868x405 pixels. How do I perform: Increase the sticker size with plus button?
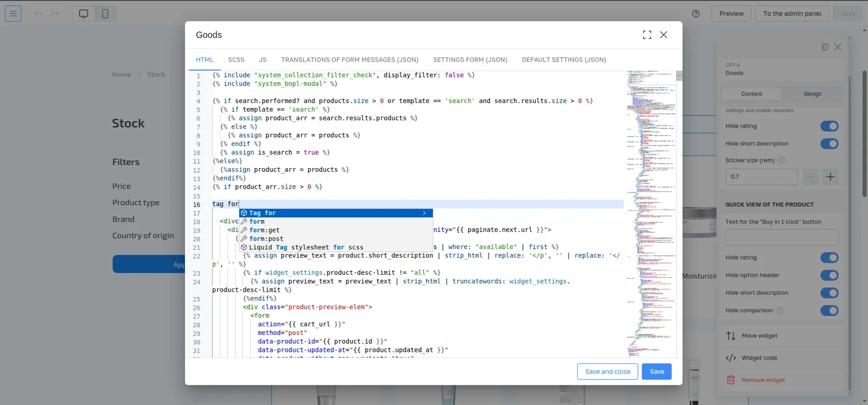pos(830,177)
